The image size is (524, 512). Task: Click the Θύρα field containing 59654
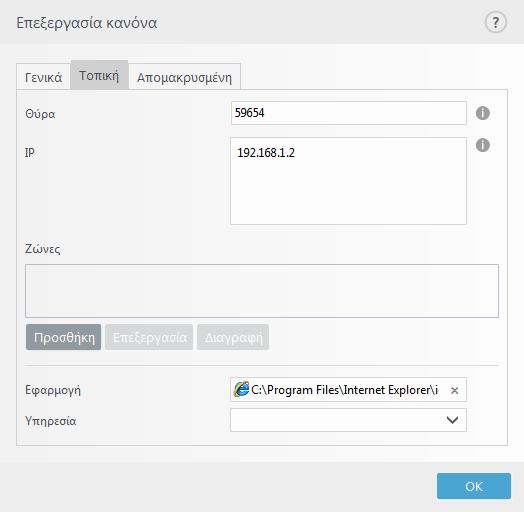(x=349, y=113)
